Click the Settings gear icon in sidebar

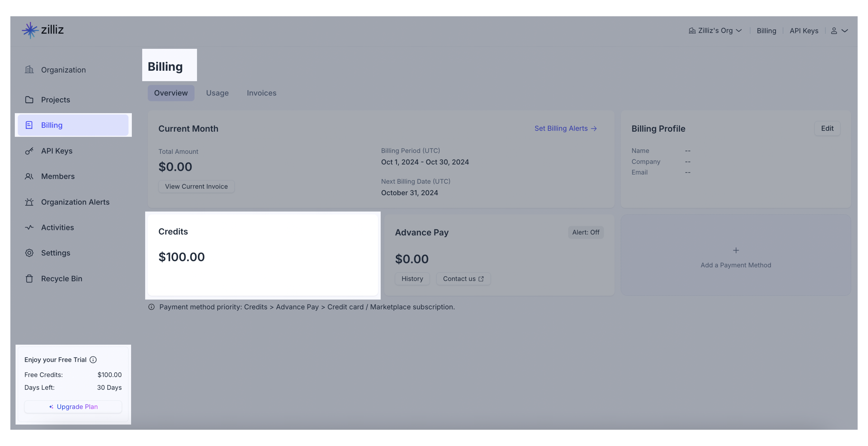[29, 253]
